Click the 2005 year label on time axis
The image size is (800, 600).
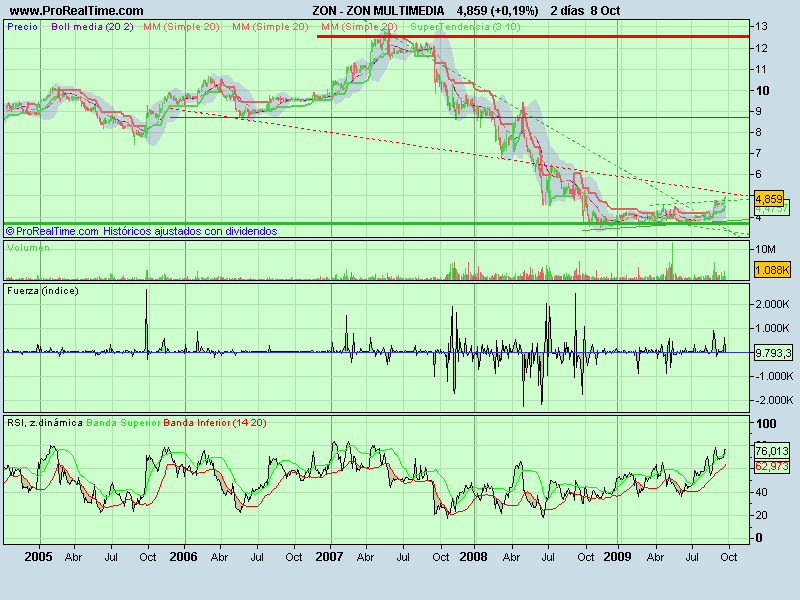coord(38,557)
